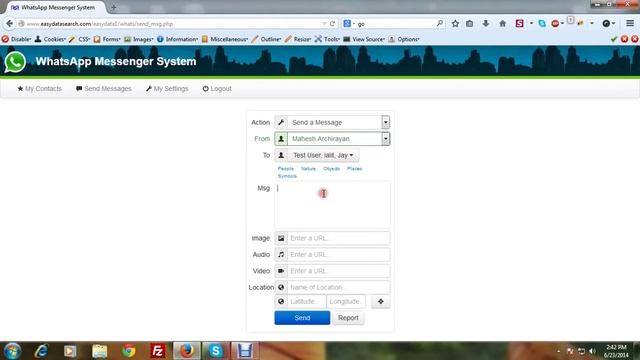The height and width of the screenshot is (360, 640).
Task: Open Firefox hamburger menu
Action: (630, 24)
